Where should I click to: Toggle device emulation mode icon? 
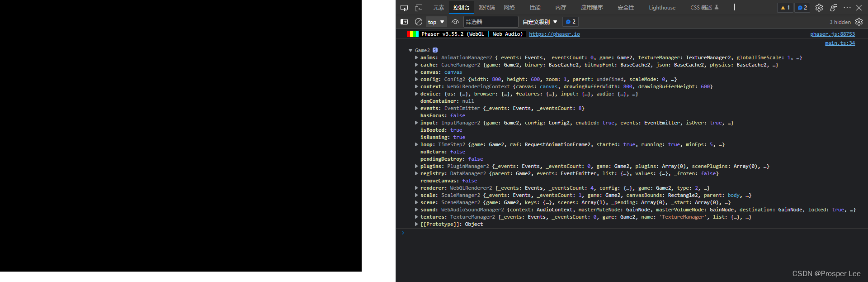(419, 8)
